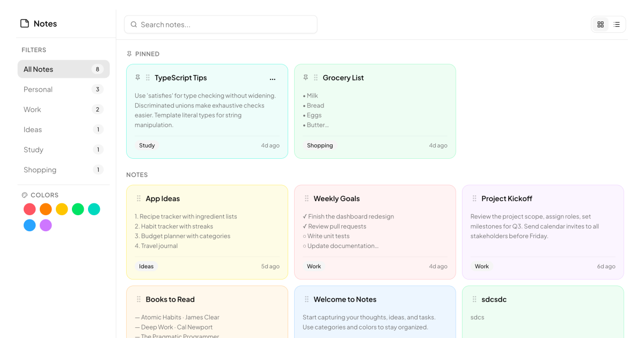This screenshot has height=338, width=644.
Task: Unpin the TypeScript Tips note
Action: coord(138,77)
